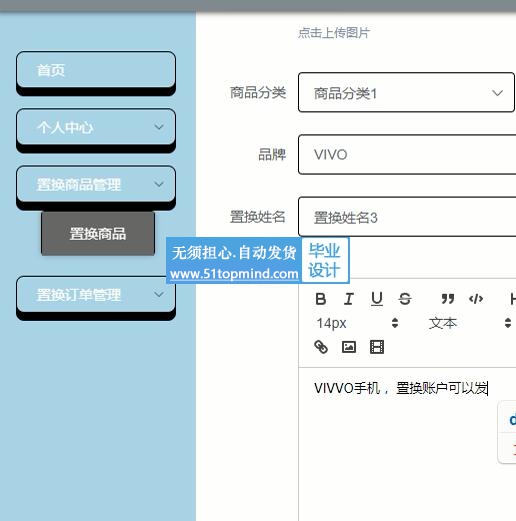Expand the 个人中心 sidebar menu
The image size is (516, 521).
click(96, 127)
